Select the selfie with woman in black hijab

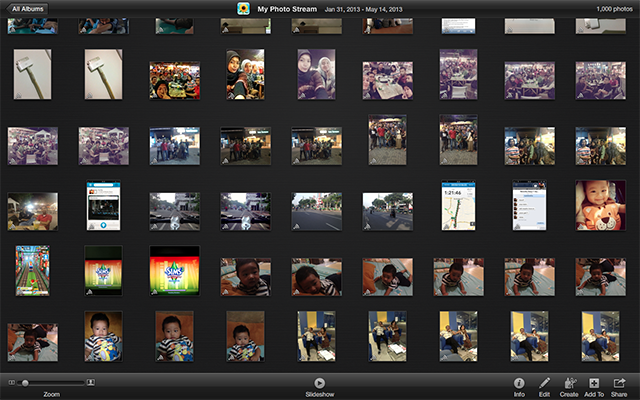click(245, 74)
